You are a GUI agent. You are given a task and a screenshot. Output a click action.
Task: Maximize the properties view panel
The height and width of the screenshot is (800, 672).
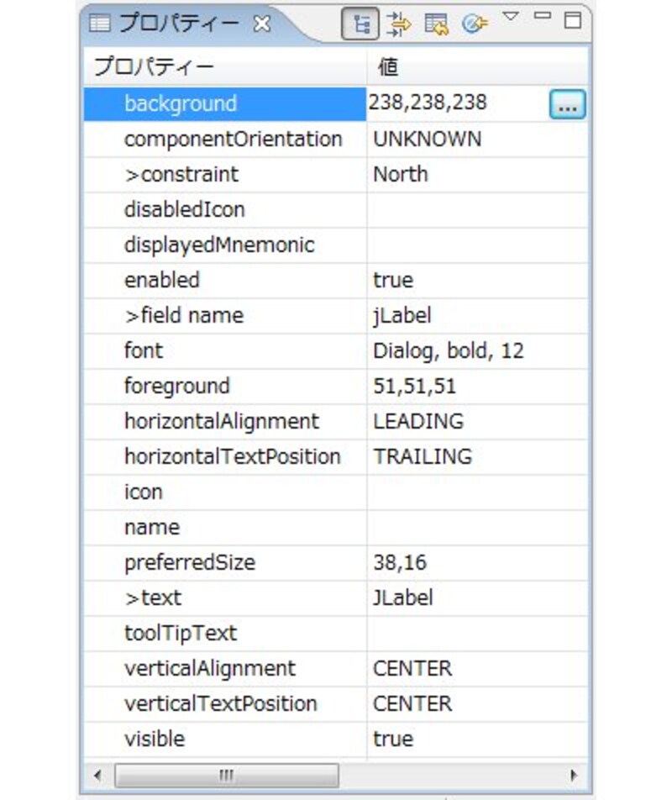(x=573, y=20)
